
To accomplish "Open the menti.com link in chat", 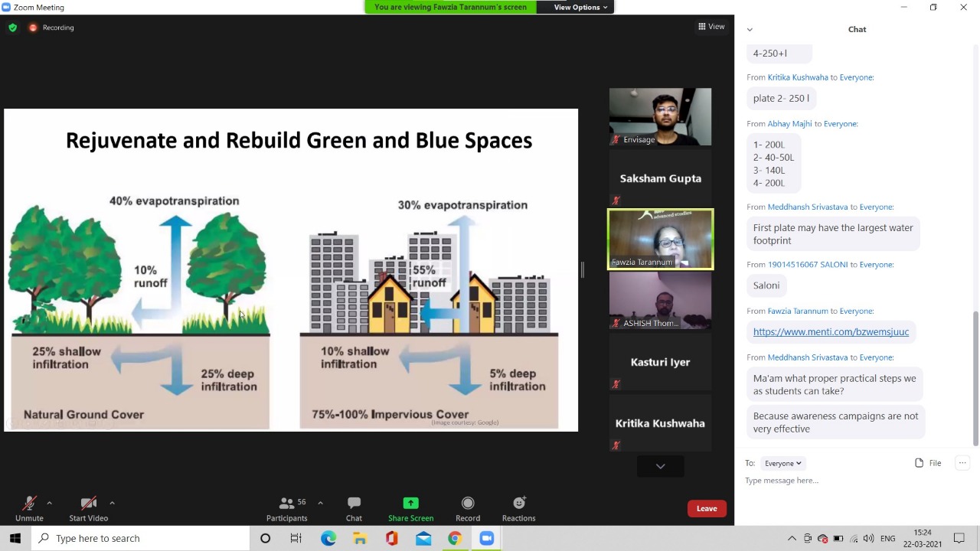I will [831, 332].
